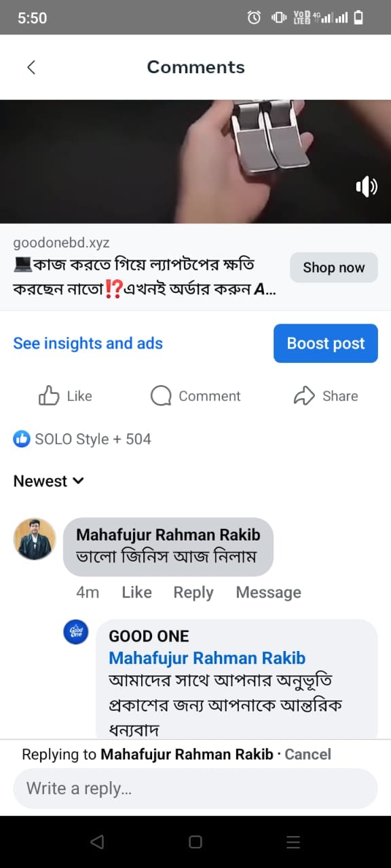Tap the Comment speech bubble icon
The width and height of the screenshot is (391, 868).
[161, 396]
